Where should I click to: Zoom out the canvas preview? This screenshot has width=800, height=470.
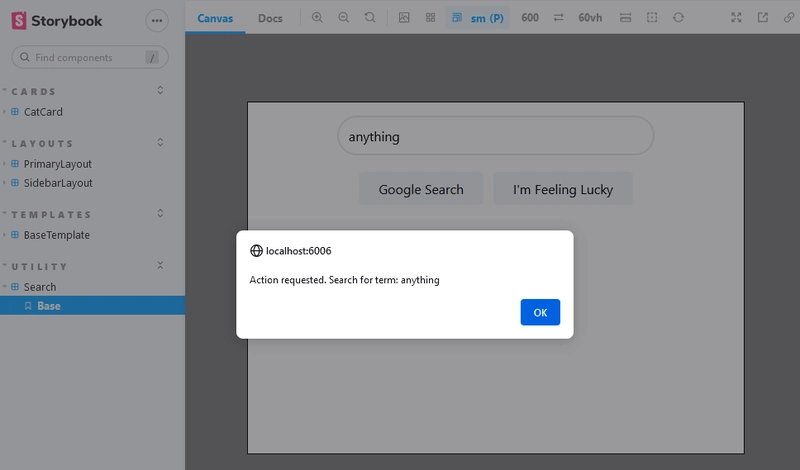point(344,18)
